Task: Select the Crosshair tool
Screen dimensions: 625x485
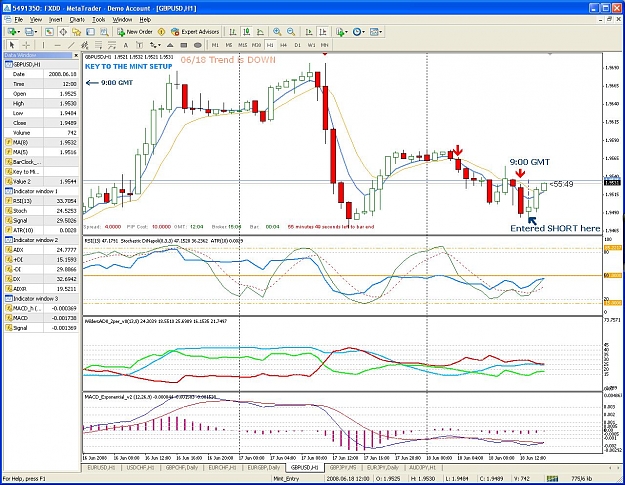Action: coord(26,45)
